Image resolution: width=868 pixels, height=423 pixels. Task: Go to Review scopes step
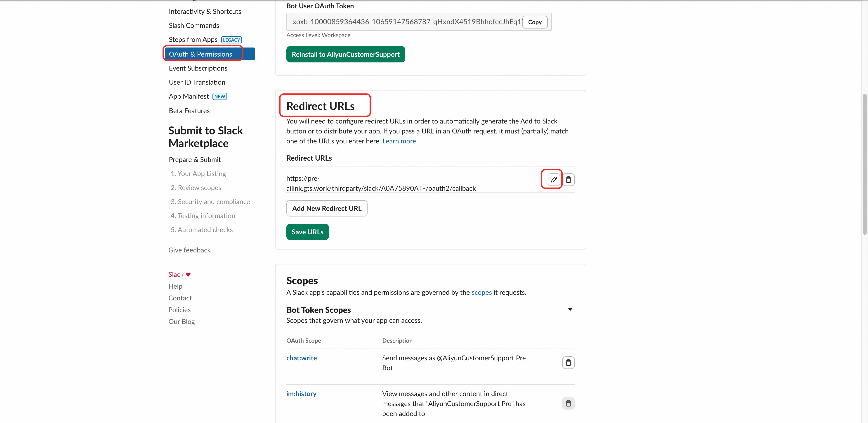click(x=196, y=188)
